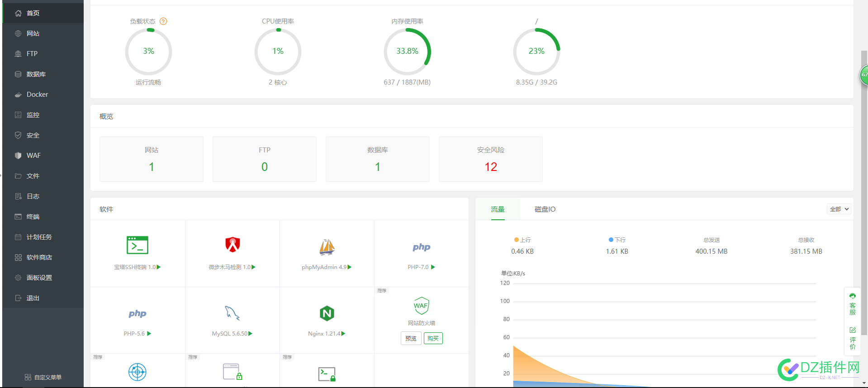
Task: Click the 购买 button under 网站防火墙
Action: click(433, 338)
